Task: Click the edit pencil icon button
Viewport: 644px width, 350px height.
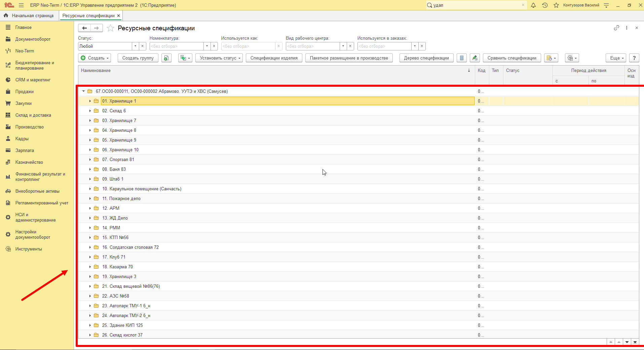Action: point(475,58)
